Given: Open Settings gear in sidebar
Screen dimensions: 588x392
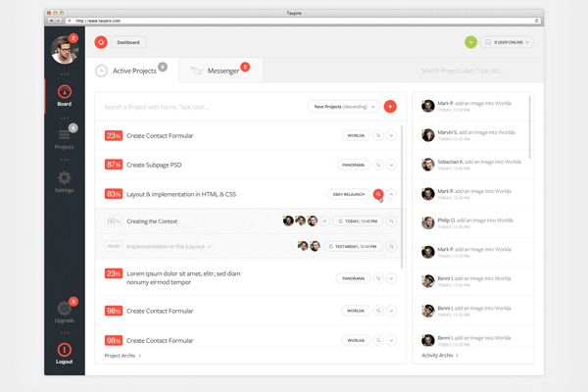Looking at the screenshot, I should [x=64, y=178].
